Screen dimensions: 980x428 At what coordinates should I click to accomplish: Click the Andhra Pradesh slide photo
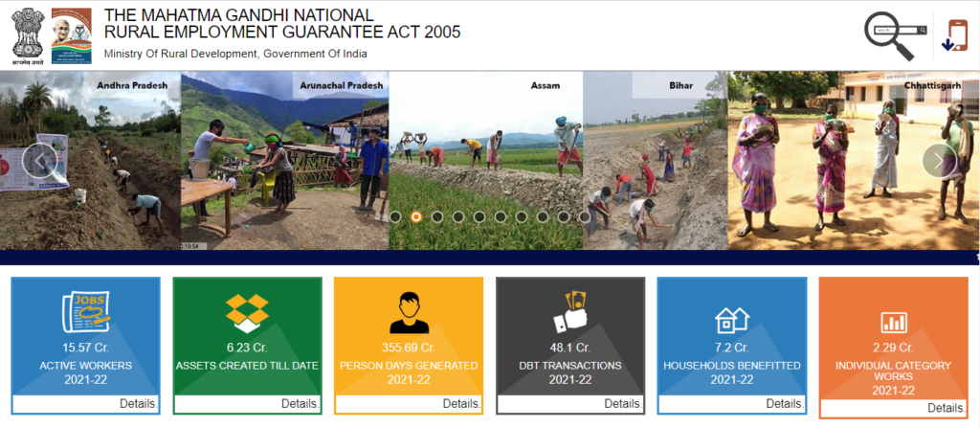point(90,161)
